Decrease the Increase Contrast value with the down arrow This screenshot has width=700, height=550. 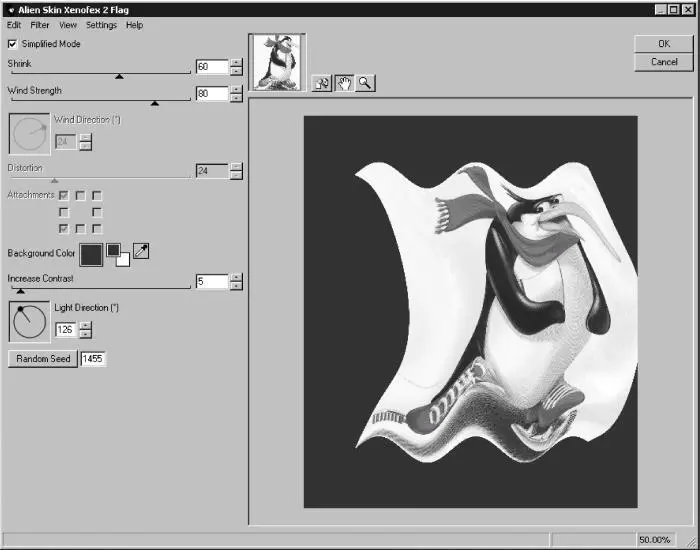pos(236,286)
